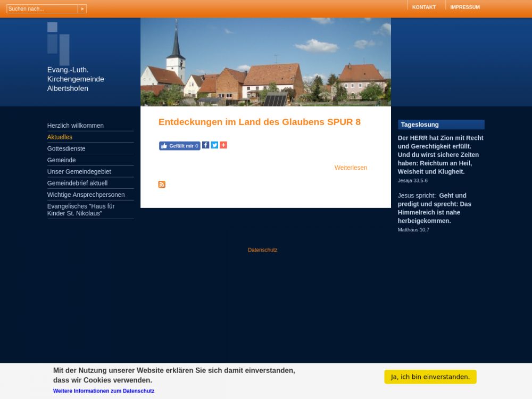Click the Facebook share icon
Screen dimensions: 532x399
click(206, 145)
